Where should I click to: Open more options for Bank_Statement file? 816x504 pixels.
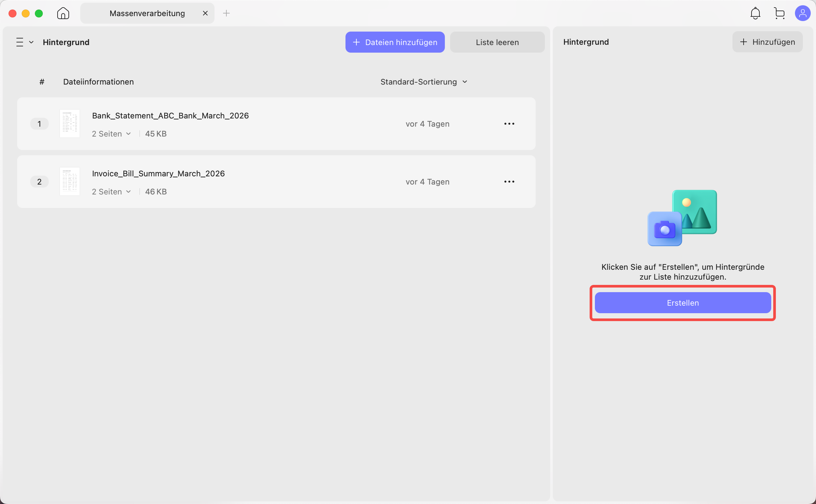click(x=509, y=124)
